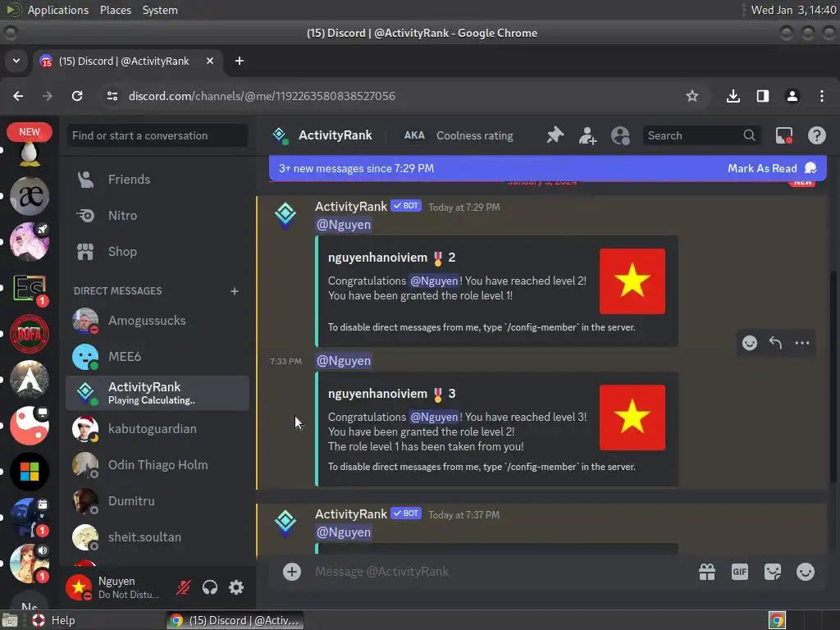Image resolution: width=840 pixels, height=630 pixels.
Task: Send a gift icon
Action: 707,572
